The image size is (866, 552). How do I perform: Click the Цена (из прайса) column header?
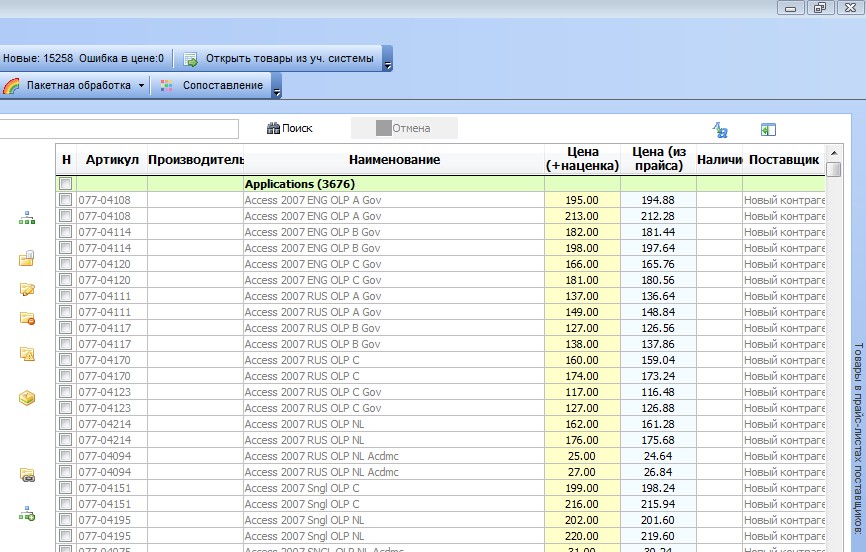(659, 159)
